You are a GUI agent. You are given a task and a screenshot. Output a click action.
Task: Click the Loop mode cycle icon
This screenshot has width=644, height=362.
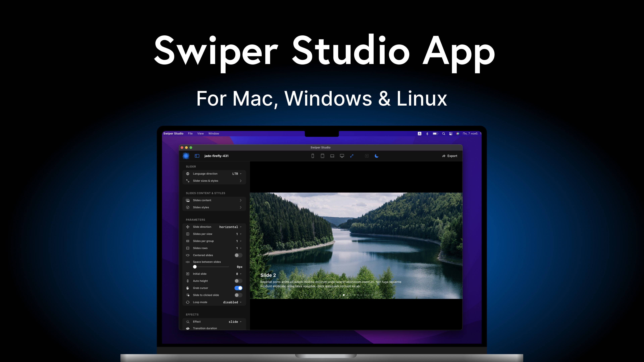pos(188,302)
